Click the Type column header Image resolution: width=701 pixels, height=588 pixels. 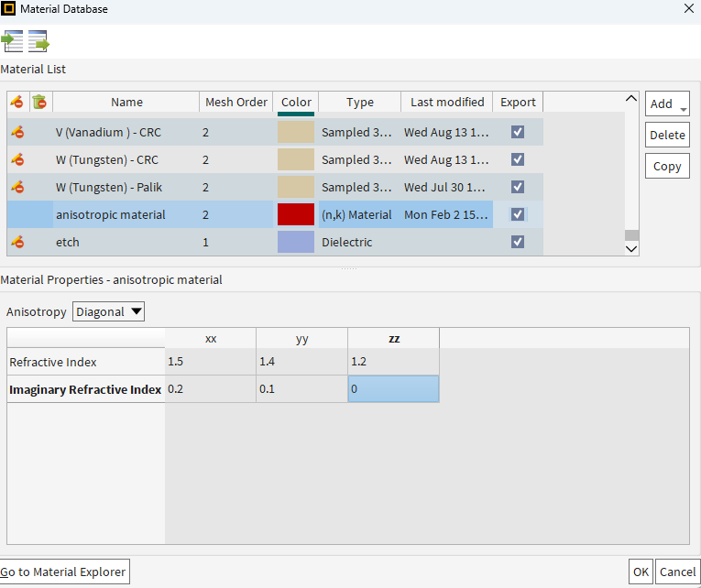pos(360,102)
